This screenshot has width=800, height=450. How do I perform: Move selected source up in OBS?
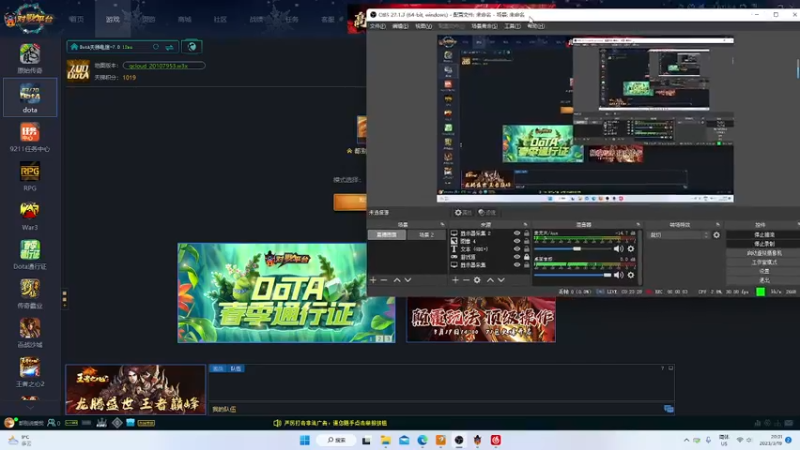(490, 280)
